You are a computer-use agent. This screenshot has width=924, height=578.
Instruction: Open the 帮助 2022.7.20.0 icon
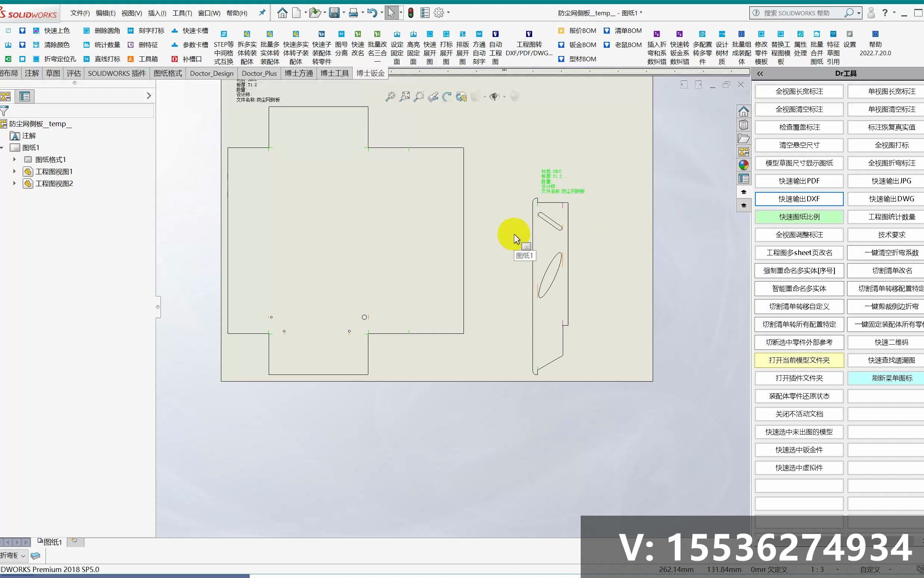[x=875, y=44]
